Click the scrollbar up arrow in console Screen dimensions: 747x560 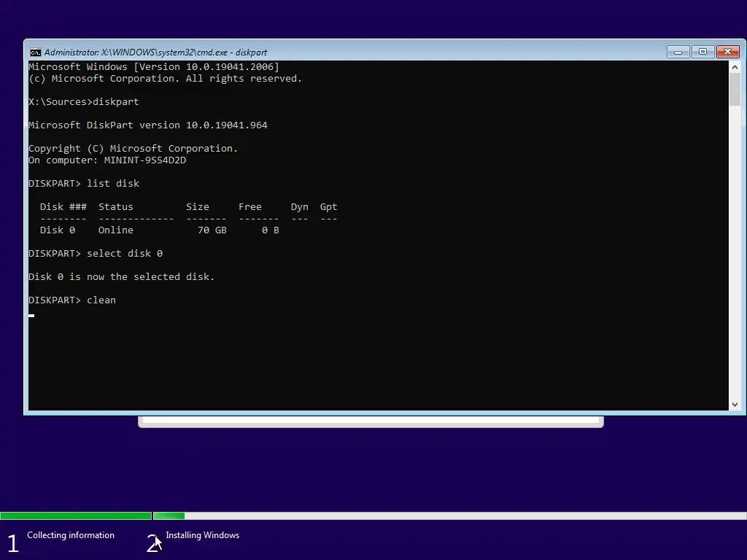pos(735,67)
